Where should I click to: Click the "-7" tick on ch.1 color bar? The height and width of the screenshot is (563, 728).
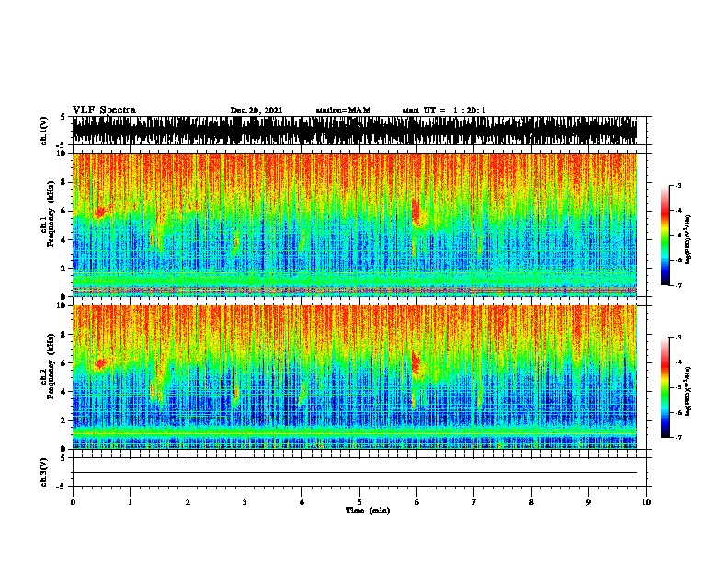[x=678, y=285]
